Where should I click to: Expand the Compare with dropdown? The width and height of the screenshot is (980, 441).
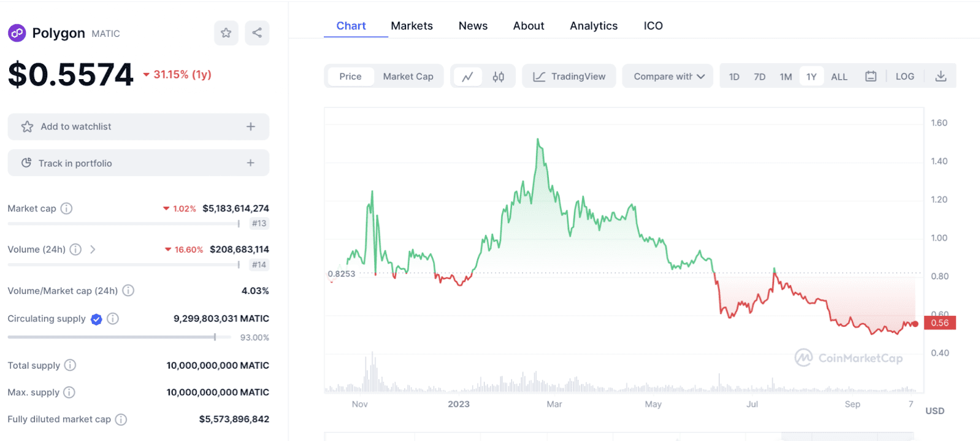click(668, 77)
